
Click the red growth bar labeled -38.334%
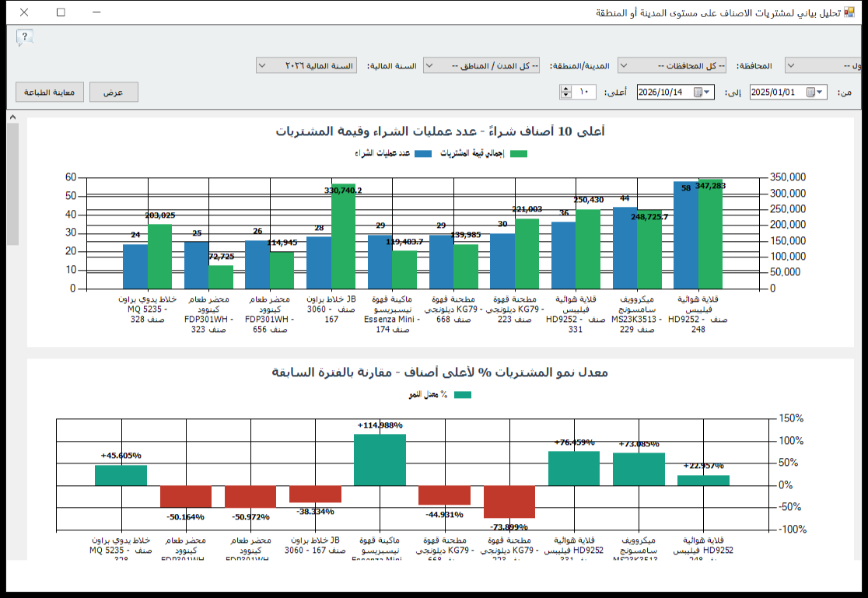coord(316,494)
